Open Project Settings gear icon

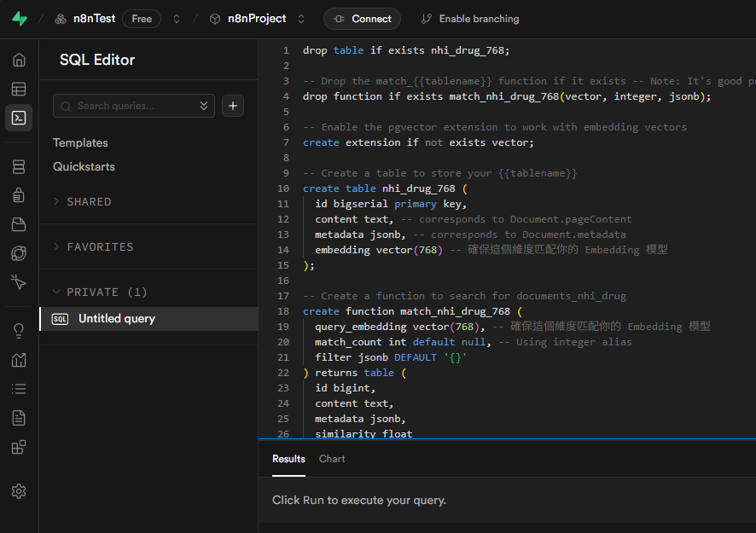pyautogui.click(x=19, y=491)
